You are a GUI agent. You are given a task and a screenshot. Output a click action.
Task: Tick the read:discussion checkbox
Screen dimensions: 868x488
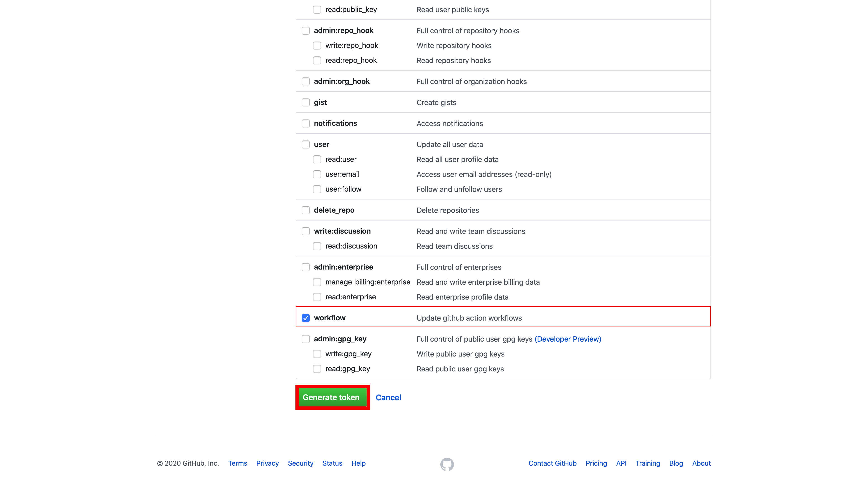coord(317,246)
